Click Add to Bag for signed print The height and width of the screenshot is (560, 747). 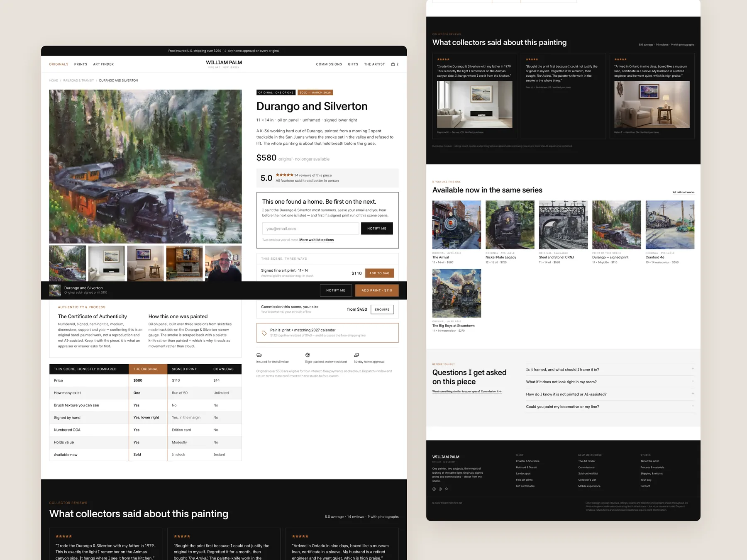point(379,273)
